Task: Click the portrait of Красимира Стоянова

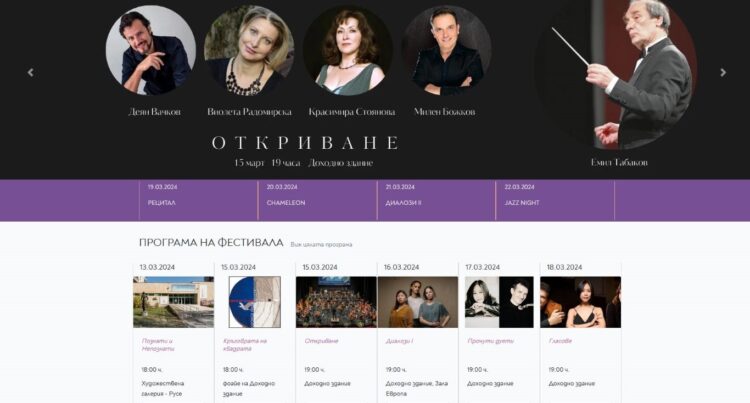Action: (348, 50)
